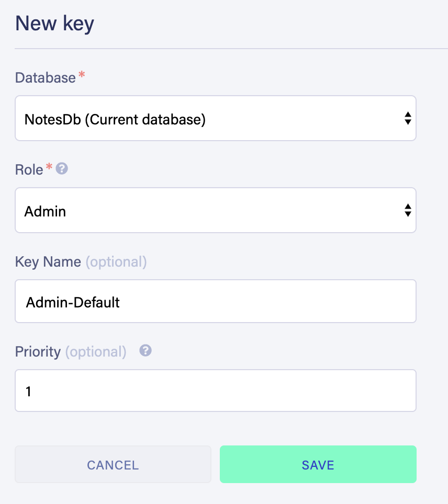
Task: Click '(optional)' text beside Key Name
Action: [x=116, y=261]
